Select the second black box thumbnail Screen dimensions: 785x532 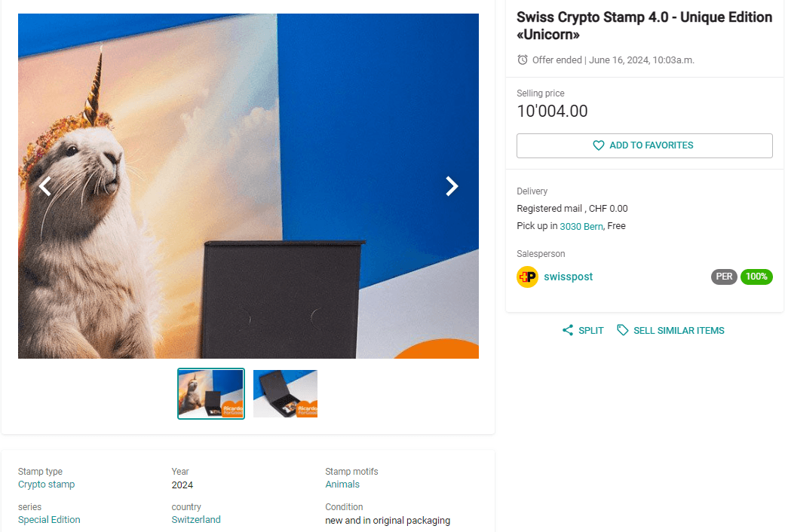(x=285, y=393)
